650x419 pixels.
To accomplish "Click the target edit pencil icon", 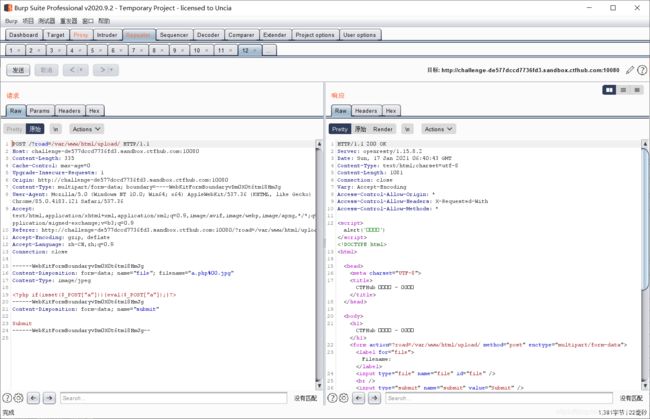I will click(630, 70).
